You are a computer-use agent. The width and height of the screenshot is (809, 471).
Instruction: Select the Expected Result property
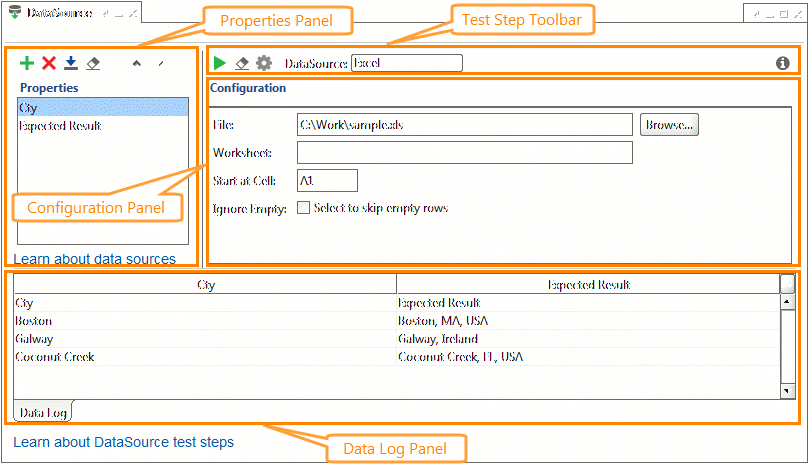[103, 126]
